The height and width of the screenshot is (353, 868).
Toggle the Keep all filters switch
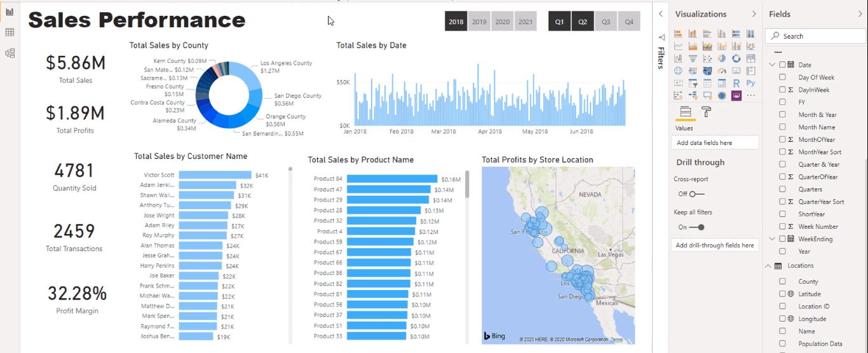pos(696,227)
